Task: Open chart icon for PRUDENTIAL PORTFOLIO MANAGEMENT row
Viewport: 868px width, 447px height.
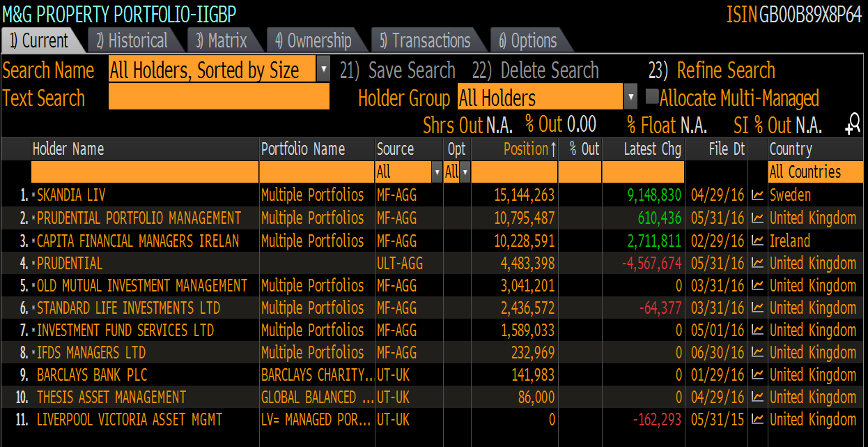Action: click(758, 218)
